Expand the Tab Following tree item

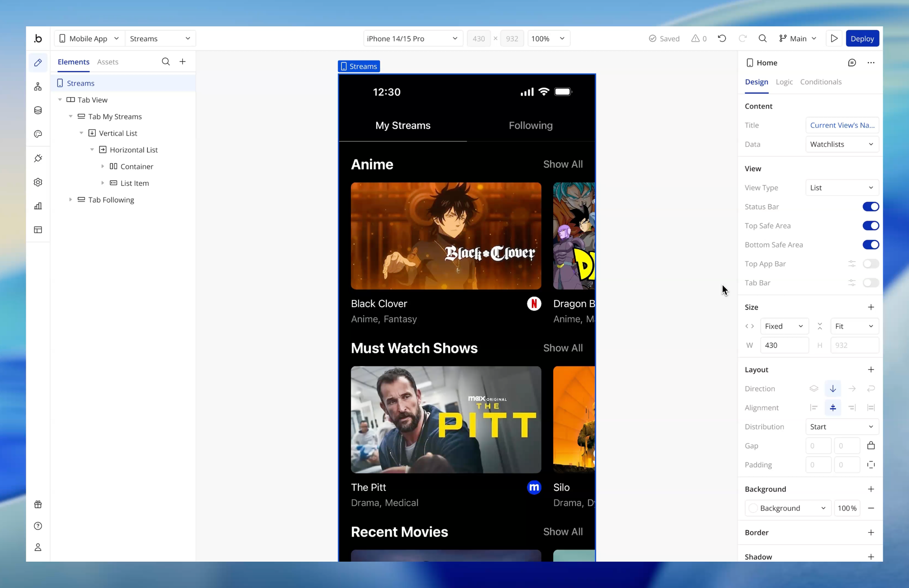click(x=70, y=200)
